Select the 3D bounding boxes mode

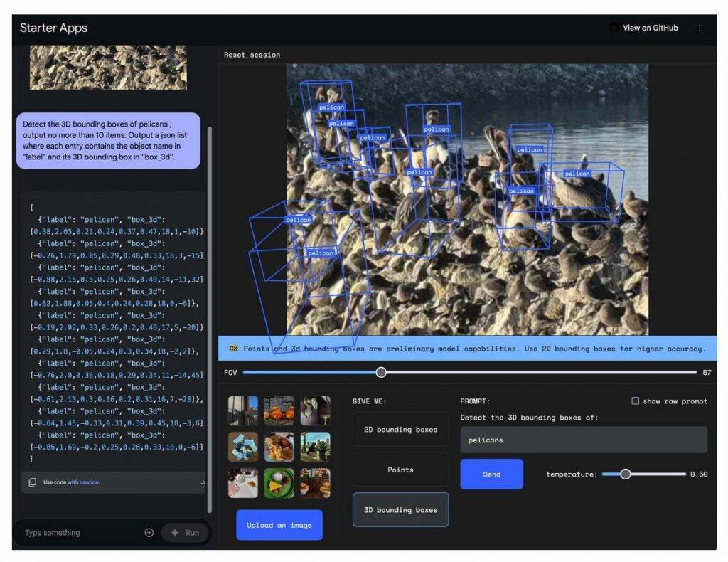point(400,509)
